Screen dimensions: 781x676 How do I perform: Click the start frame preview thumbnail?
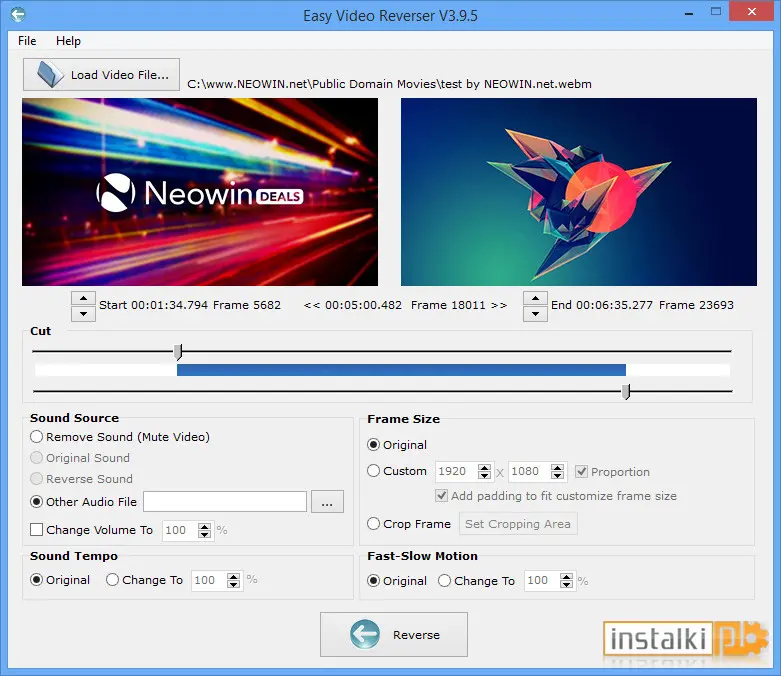(x=200, y=192)
